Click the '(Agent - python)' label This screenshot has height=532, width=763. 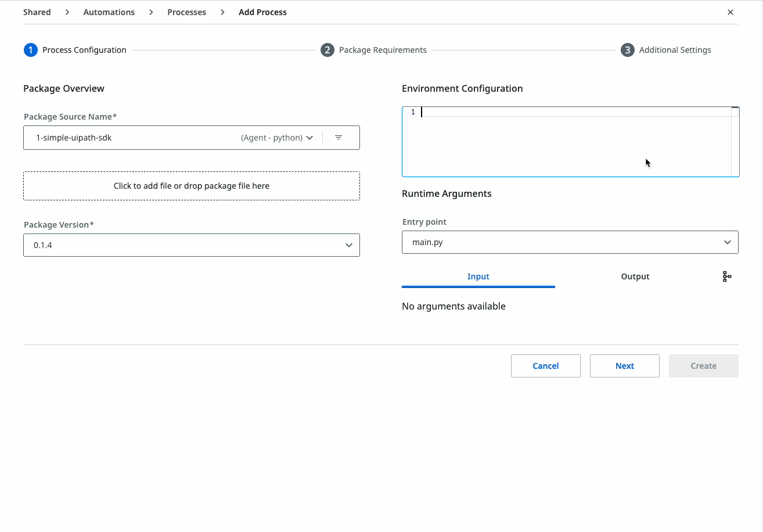point(272,138)
